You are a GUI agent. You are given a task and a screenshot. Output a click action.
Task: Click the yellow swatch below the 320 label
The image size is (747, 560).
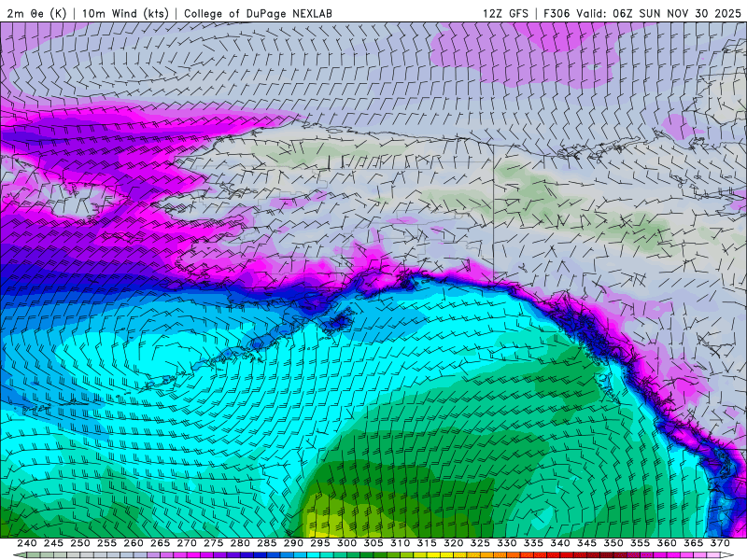point(447,555)
